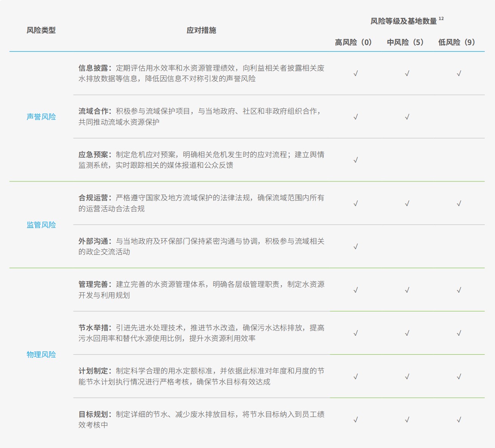Click 外部沟通 row's 高风险 check mark
The image size is (495, 448).
(x=355, y=246)
